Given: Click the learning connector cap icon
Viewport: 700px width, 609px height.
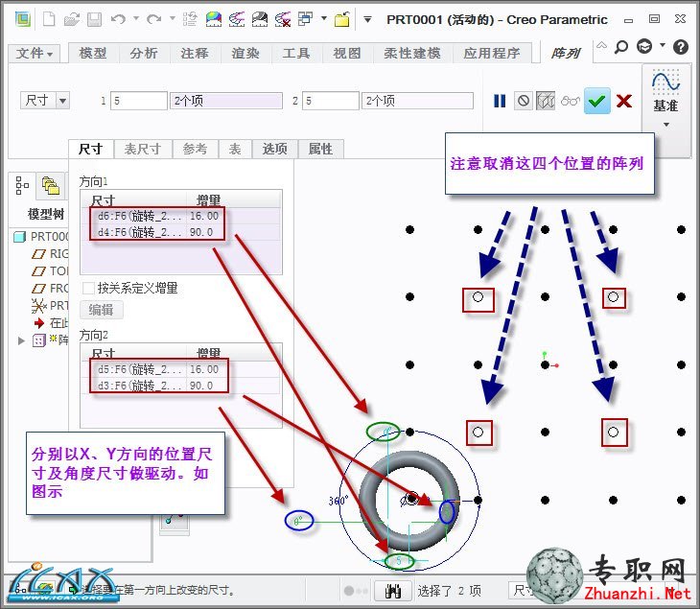Looking at the screenshot, I should point(644,46).
